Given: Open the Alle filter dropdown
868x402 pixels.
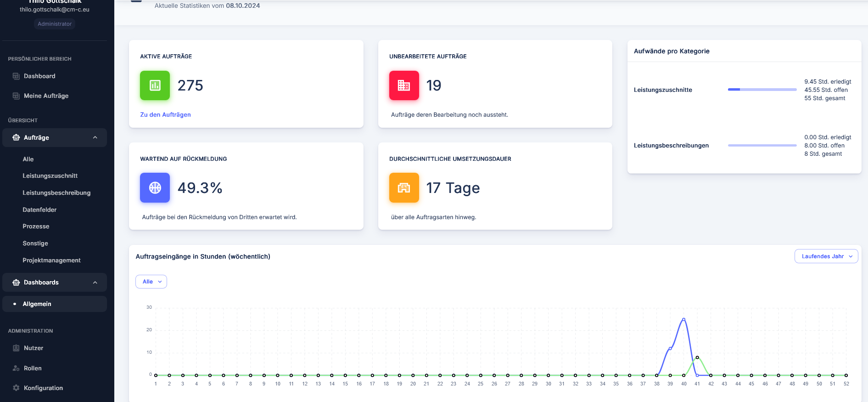Looking at the screenshot, I should pos(151,282).
